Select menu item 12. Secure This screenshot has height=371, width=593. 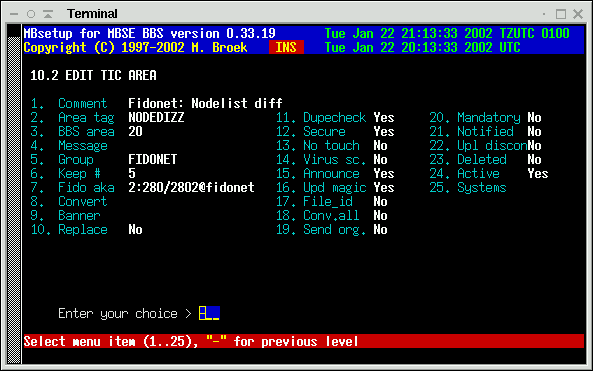[310, 132]
